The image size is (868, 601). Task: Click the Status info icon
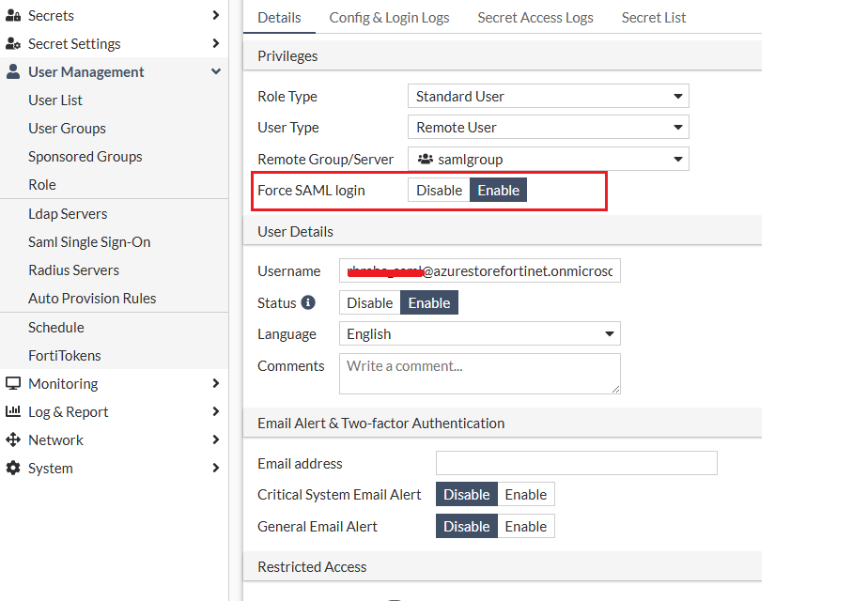[308, 303]
